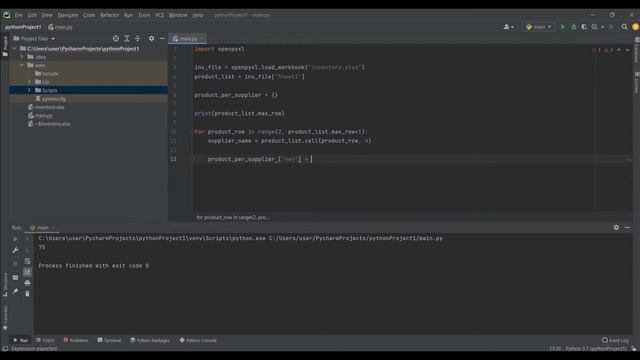Viewport: 640px width, 360px height.
Task: Open Python Packages tool window
Action: (150, 340)
